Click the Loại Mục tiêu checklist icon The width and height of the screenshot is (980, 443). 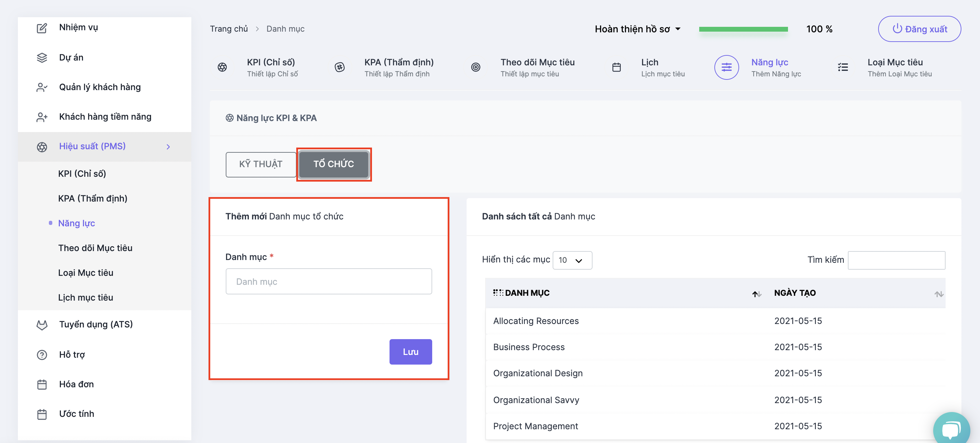[x=843, y=67]
